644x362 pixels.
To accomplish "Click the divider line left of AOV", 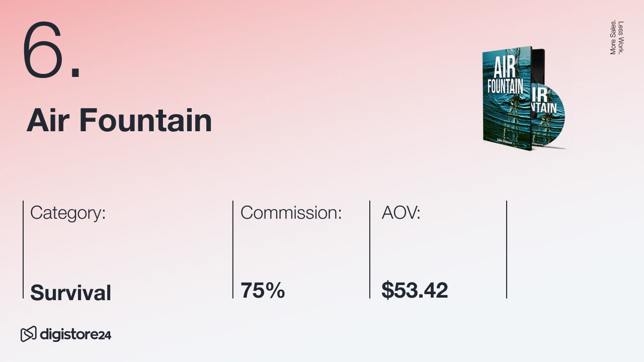I will [x=370, y=249].
